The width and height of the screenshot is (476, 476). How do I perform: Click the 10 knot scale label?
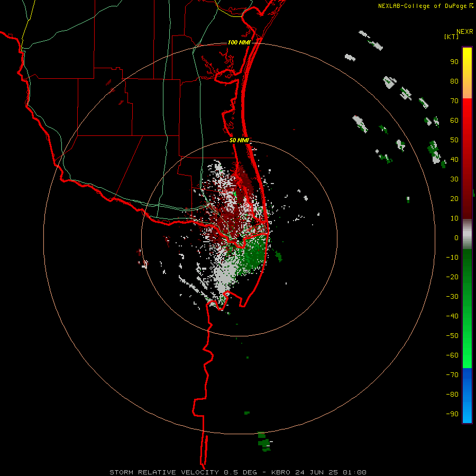click(x=454, y=218)
